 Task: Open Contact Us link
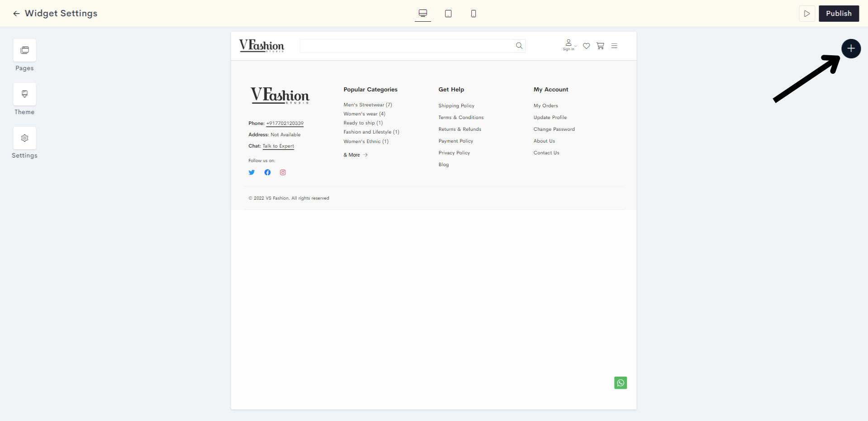546,153
